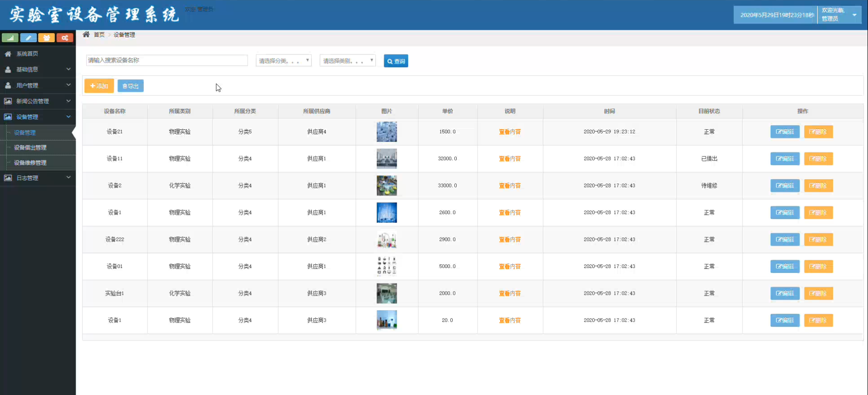
Task: View 查看内容 for 设备21
Action: tap(510, 132)
